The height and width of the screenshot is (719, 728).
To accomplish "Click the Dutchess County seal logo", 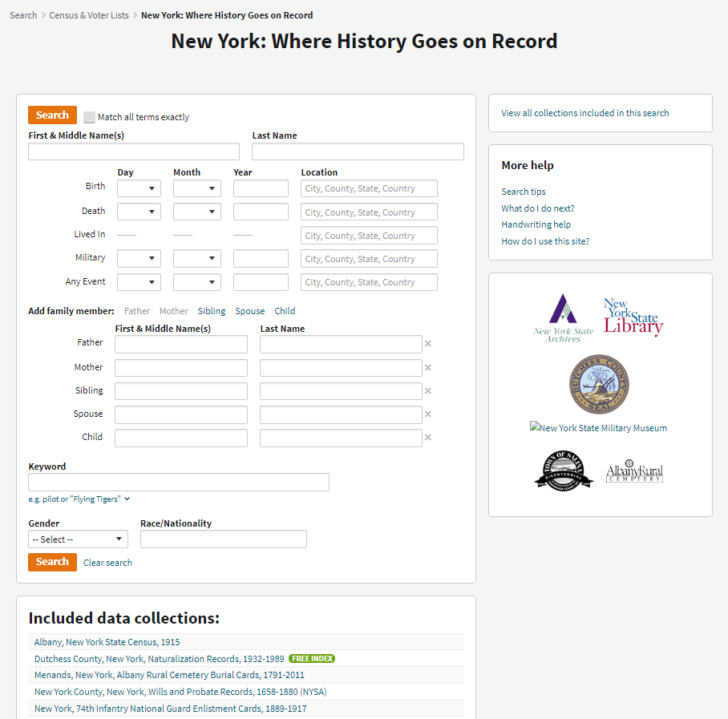I will (599, 385).
